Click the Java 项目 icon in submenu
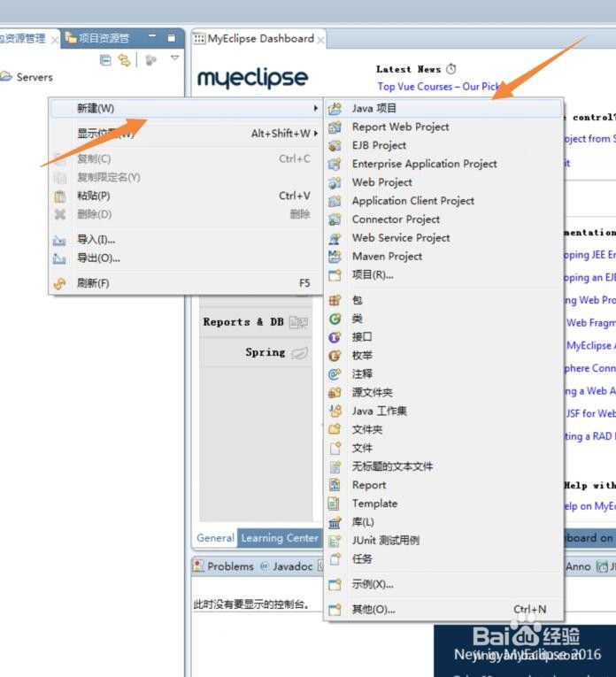616x677 pixels. coord(335,108)
